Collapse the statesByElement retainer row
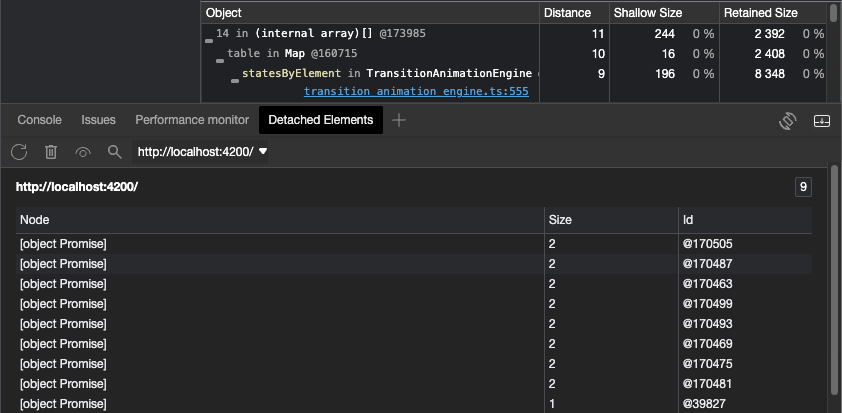 coord(235,81)
